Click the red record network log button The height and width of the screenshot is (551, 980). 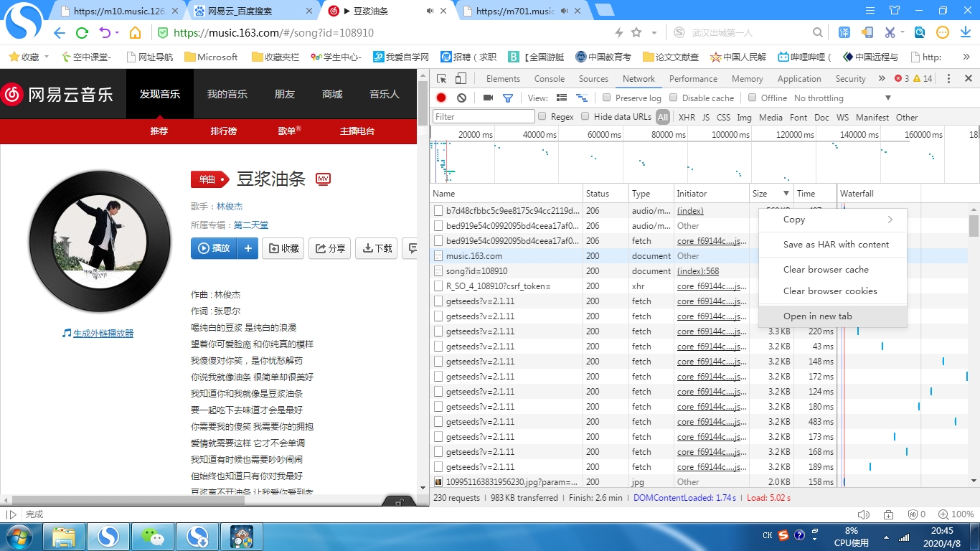pos(441,98)
